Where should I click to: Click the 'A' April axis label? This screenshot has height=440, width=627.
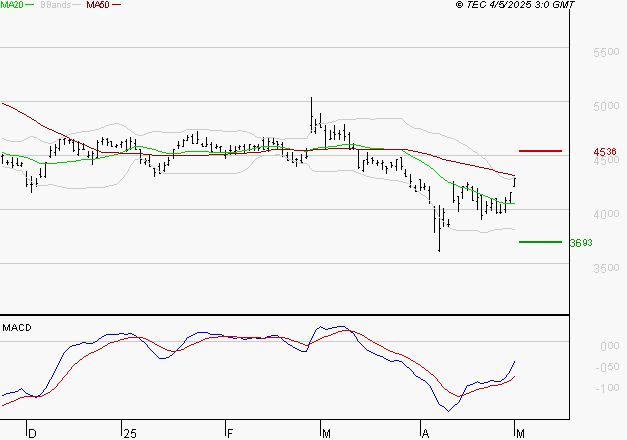425,434
